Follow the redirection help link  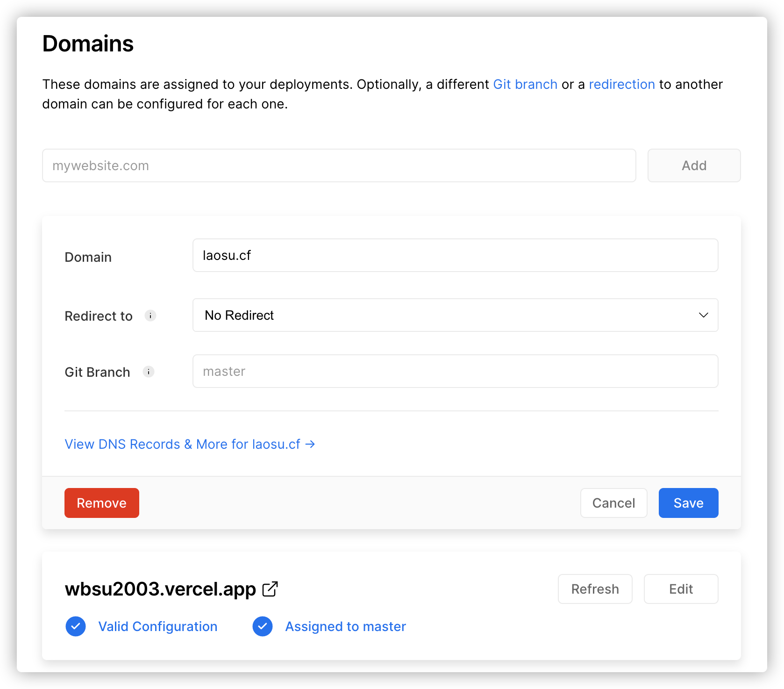(621, 84)
